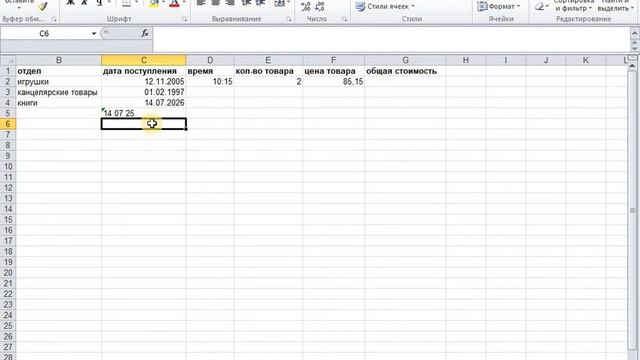Viewport: 640px width, 360px height.
Task: Align text left in cell
Action: [201, 3]
